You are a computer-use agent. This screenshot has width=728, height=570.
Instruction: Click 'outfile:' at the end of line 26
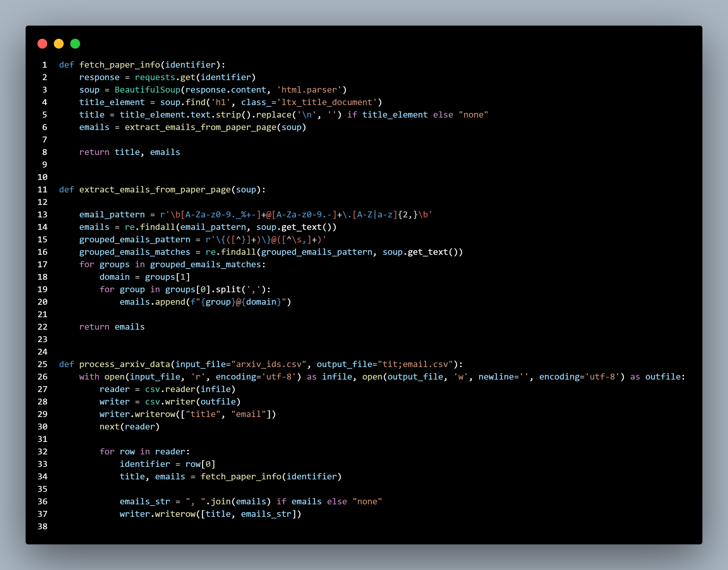pyautogui.click(x=665, y=377)
